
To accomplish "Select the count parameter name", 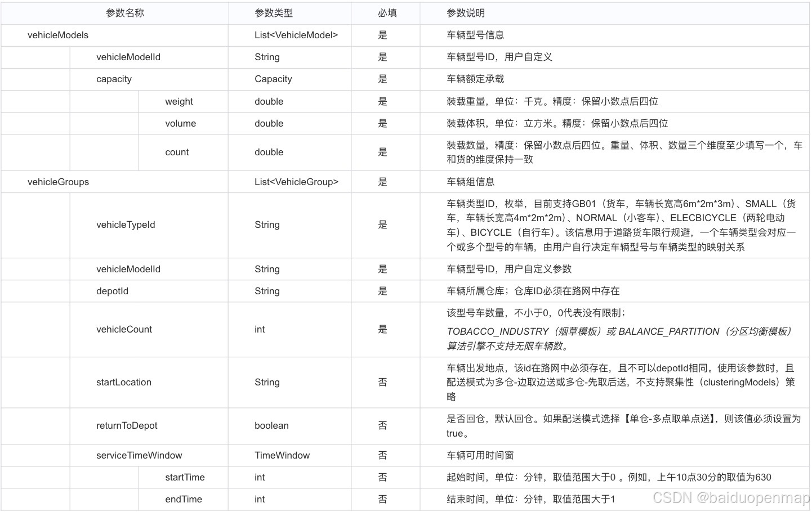I will click(177, 152).
